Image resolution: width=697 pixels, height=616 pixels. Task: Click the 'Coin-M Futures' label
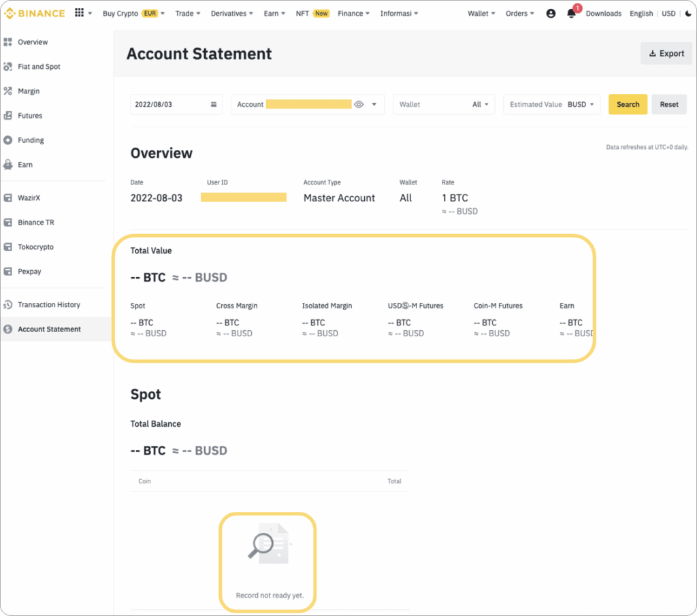click(x=498, y=306)
